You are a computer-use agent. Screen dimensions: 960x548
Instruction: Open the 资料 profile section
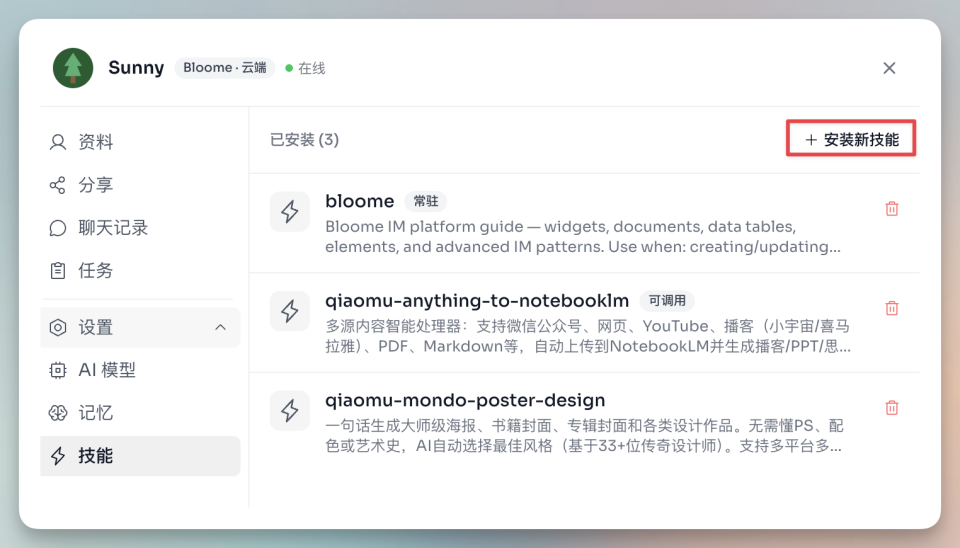click(140, 142)
